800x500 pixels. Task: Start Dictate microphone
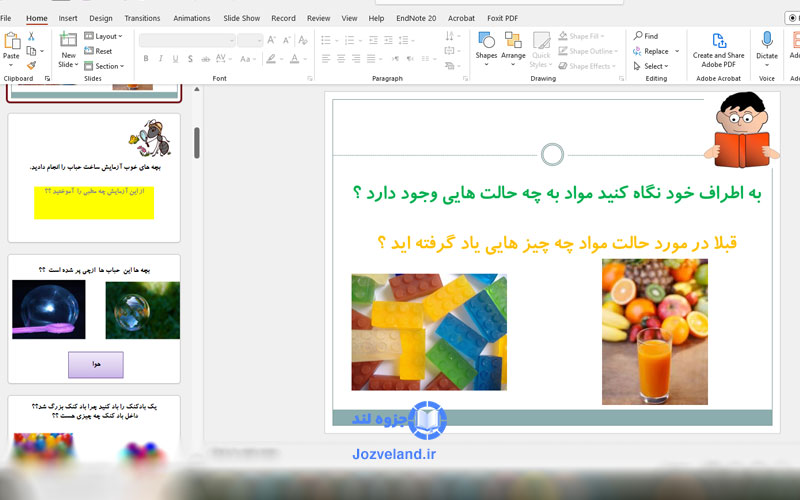pos(767,48)
